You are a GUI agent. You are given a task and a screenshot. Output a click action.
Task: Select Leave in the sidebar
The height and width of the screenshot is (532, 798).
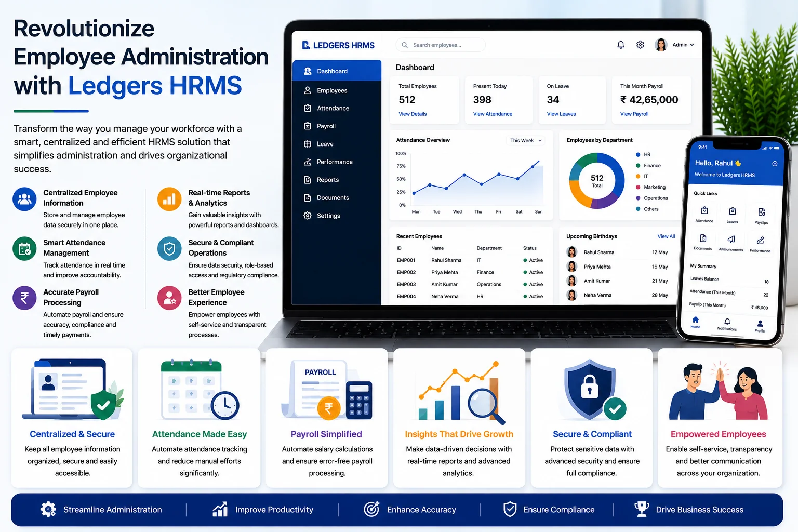337,144
